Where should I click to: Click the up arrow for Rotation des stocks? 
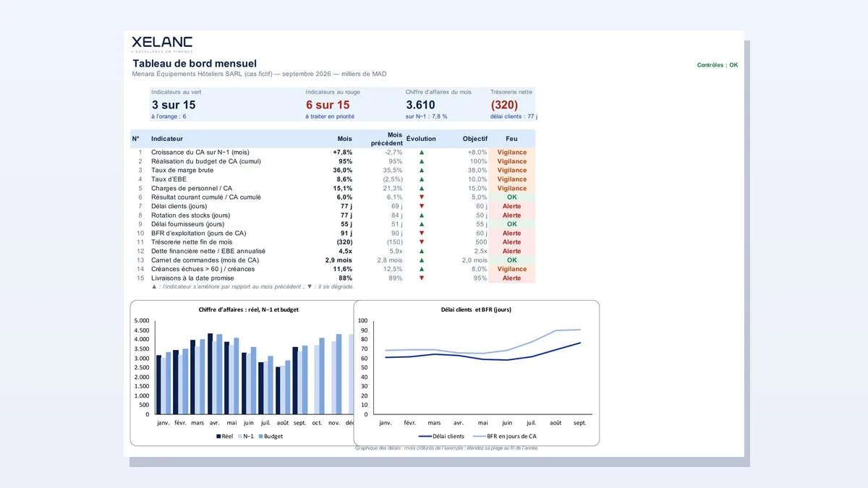tap(422, 215)
